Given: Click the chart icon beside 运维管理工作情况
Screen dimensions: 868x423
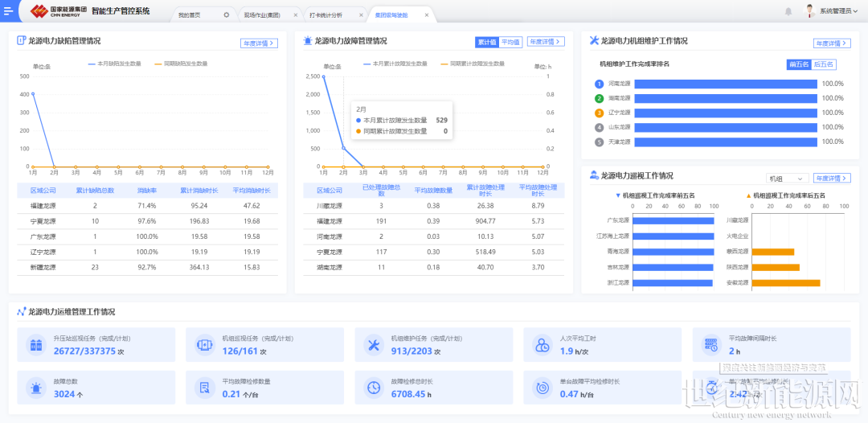Looking at the screenshot, I should 22,312.
